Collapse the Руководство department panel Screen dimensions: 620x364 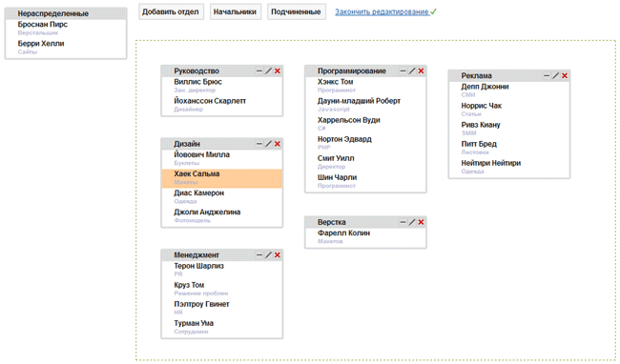[x=259, y=71]
